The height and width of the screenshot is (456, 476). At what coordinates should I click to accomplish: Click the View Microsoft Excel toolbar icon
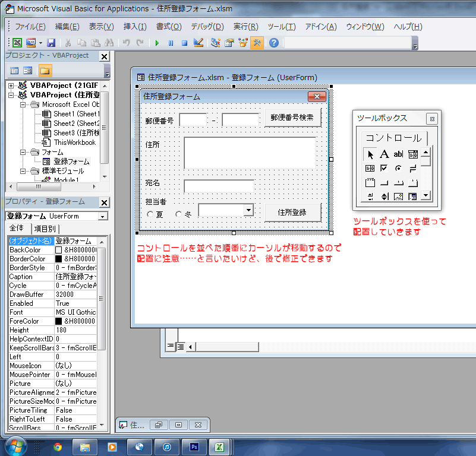17,43
